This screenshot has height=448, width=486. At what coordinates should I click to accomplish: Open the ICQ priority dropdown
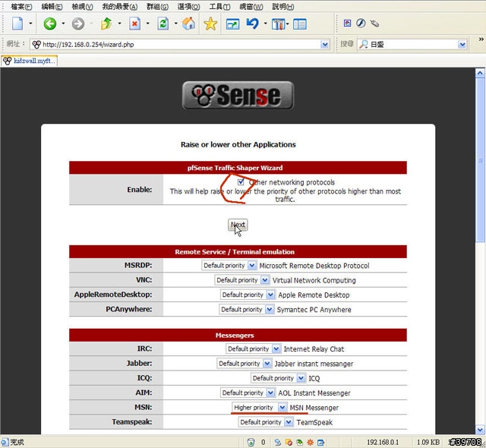[278, 378]
